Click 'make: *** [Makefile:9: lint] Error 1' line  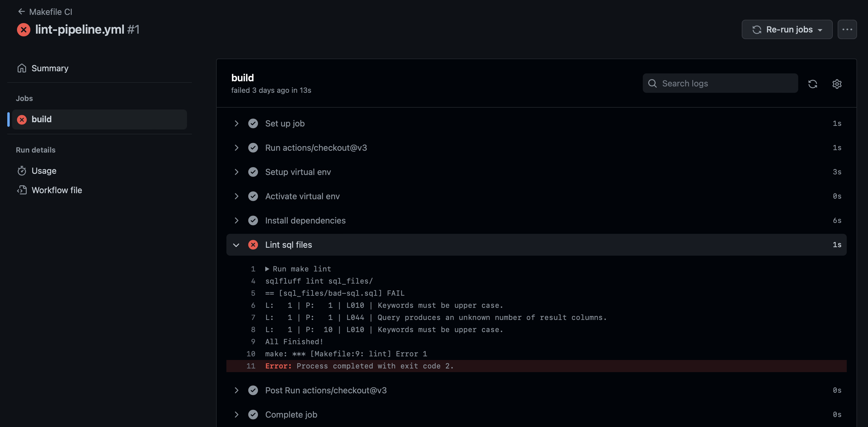pos(346,354)
